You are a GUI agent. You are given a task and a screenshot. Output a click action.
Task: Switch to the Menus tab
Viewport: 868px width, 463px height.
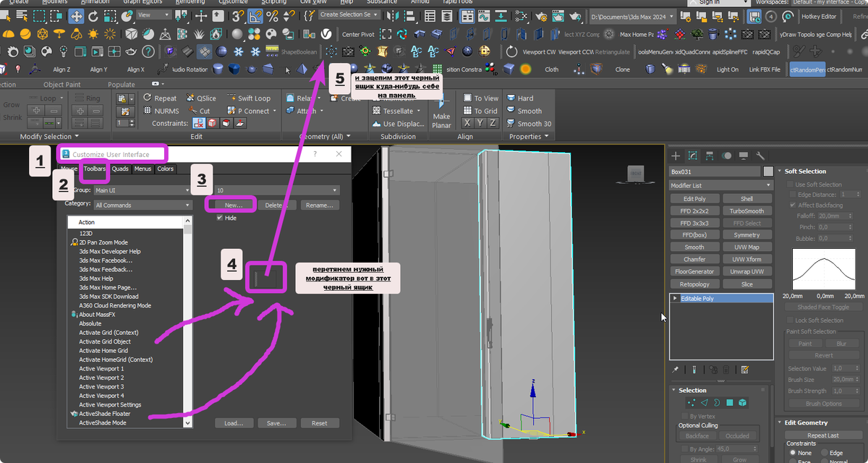(x=142, y=169)
